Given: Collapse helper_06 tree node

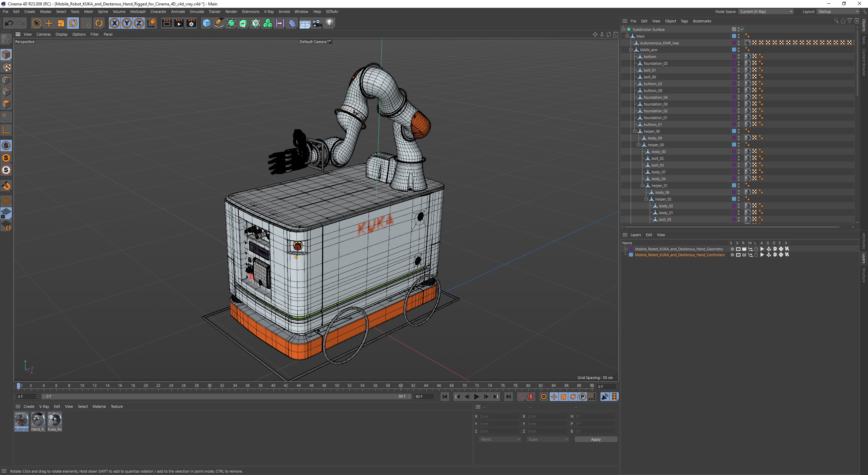Looking at the screenshot, I should click(635, 131).
